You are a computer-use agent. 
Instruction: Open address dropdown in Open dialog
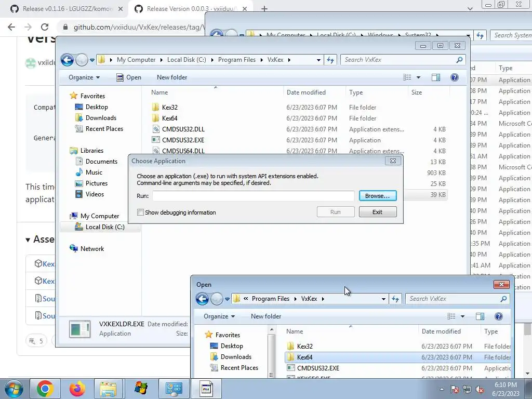click(x=383, y=299)
